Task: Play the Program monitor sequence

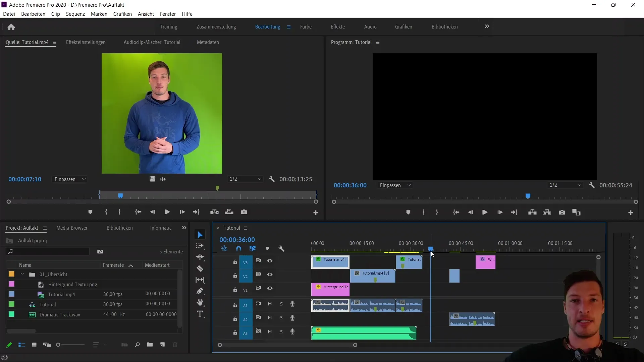Action: 485,212
